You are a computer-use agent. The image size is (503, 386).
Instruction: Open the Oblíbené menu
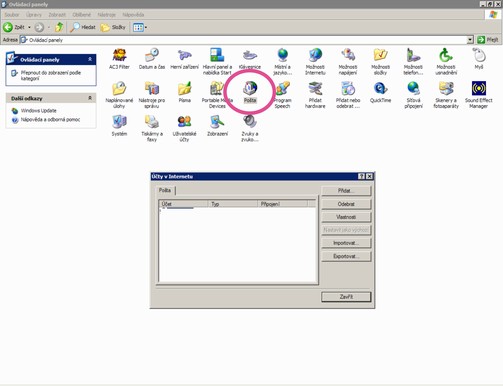pos(81,15)
